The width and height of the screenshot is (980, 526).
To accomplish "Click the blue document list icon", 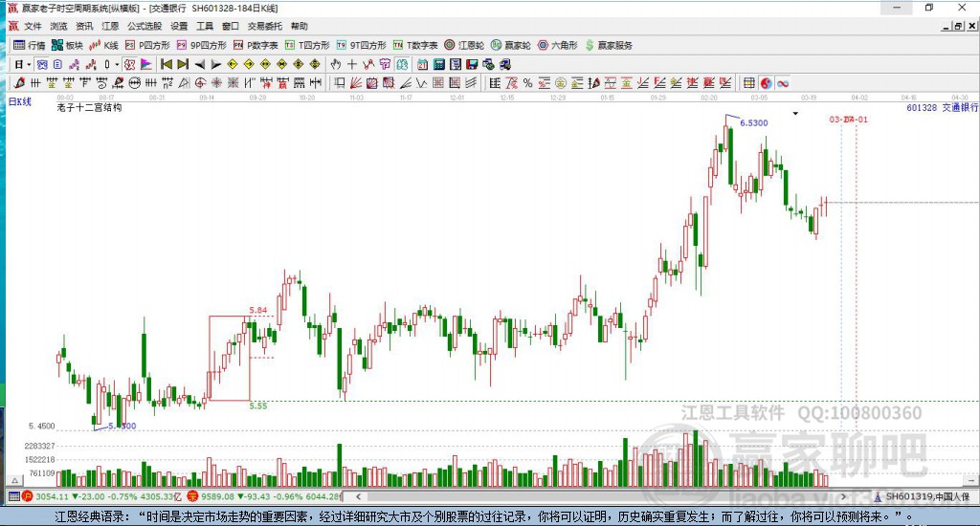I will pos(57,64).
